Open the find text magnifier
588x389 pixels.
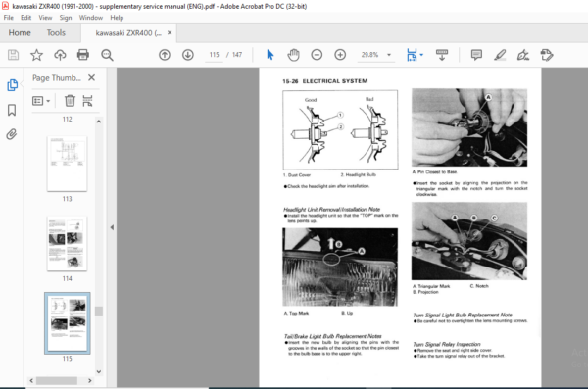[x=107, y=55]
